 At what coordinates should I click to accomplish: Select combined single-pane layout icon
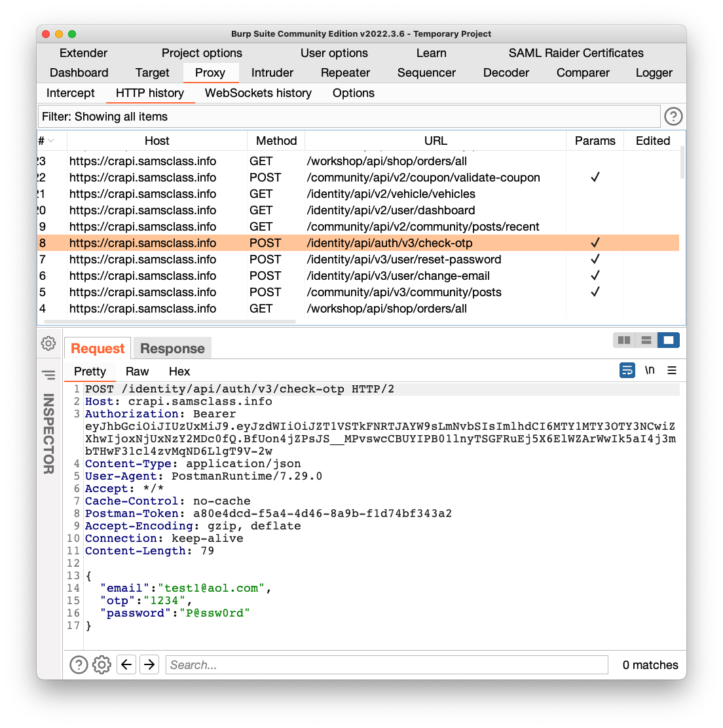coord(669,340)
